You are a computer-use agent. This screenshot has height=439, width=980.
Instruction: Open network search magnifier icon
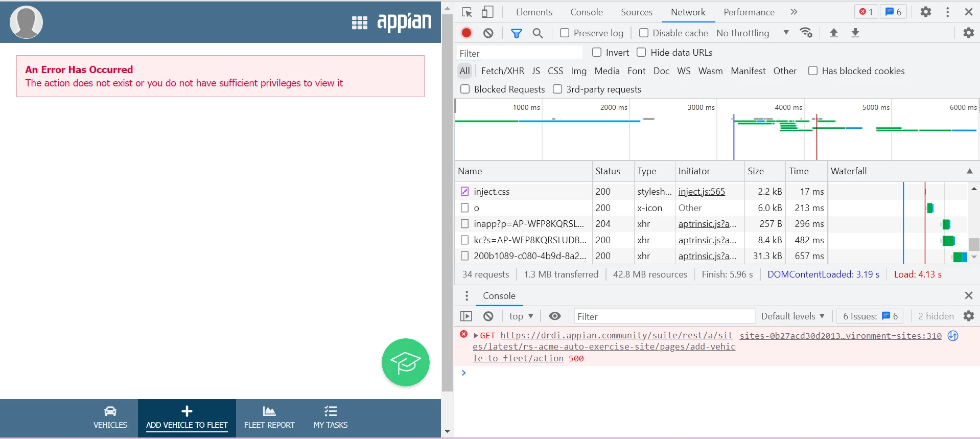[538, 33]
